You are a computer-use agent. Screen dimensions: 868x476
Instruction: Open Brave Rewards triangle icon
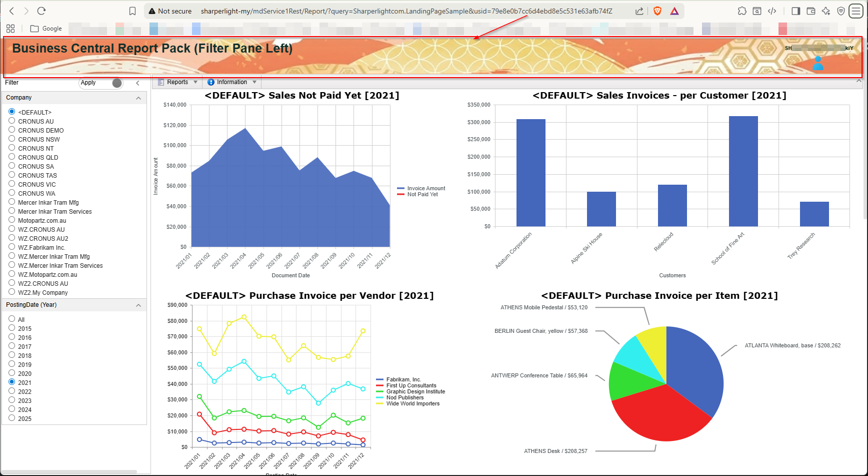(x=674, y=11)
